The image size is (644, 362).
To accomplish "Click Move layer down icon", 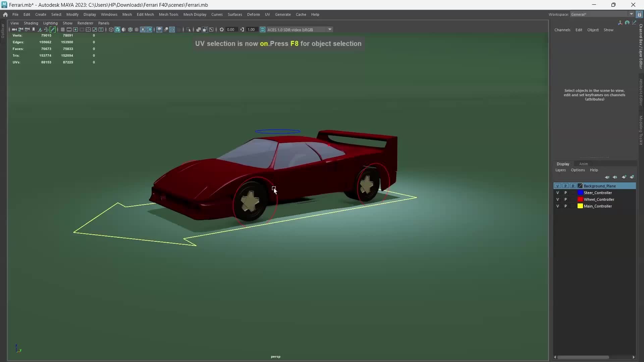I will (x=615, y=177).
